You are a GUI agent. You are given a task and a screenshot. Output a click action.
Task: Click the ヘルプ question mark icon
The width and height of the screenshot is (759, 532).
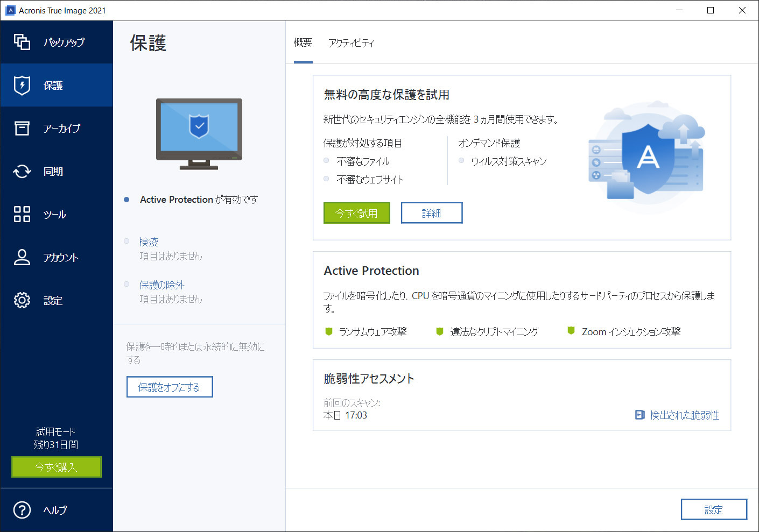pos(22,510)
